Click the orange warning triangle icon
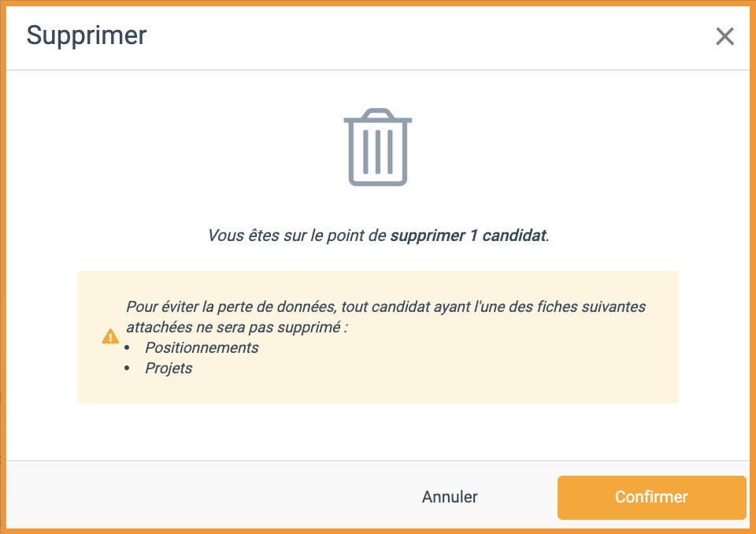 (x=110, y=336)
